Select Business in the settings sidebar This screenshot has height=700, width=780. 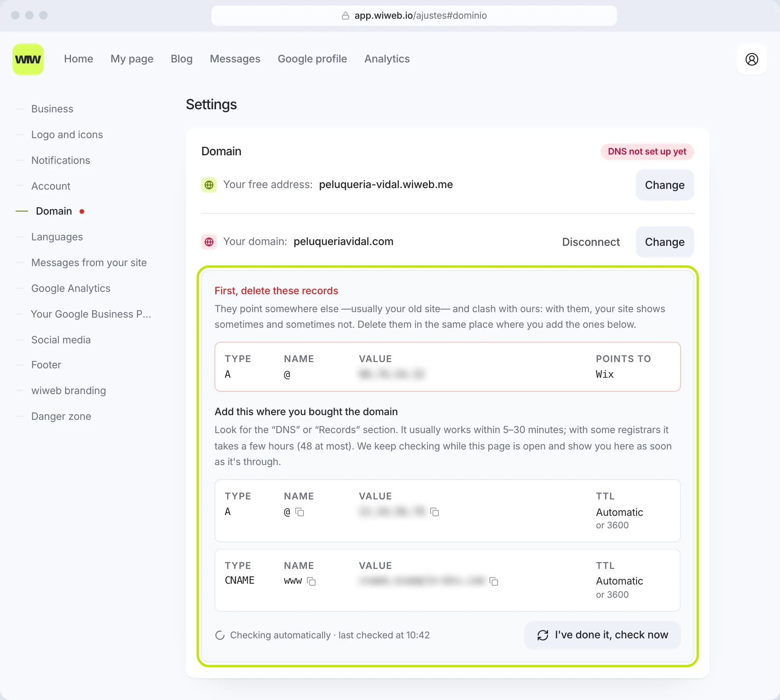point(52,109)
